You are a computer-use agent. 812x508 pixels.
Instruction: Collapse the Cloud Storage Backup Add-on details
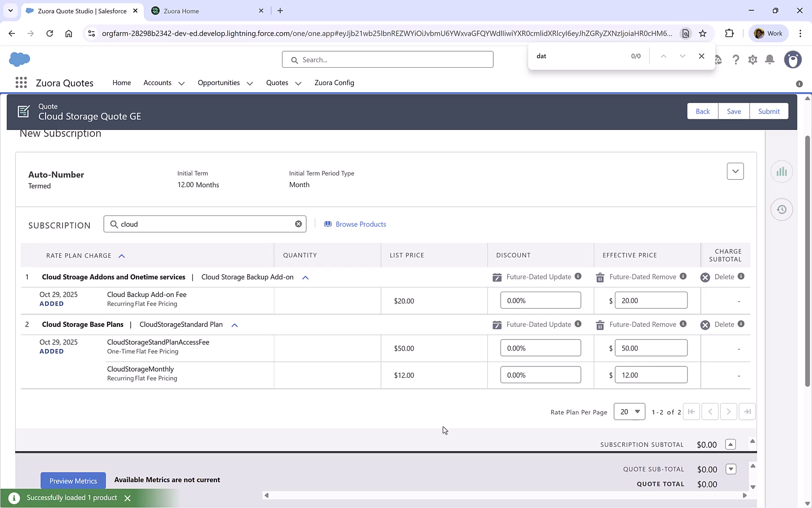tap(305, 277)
